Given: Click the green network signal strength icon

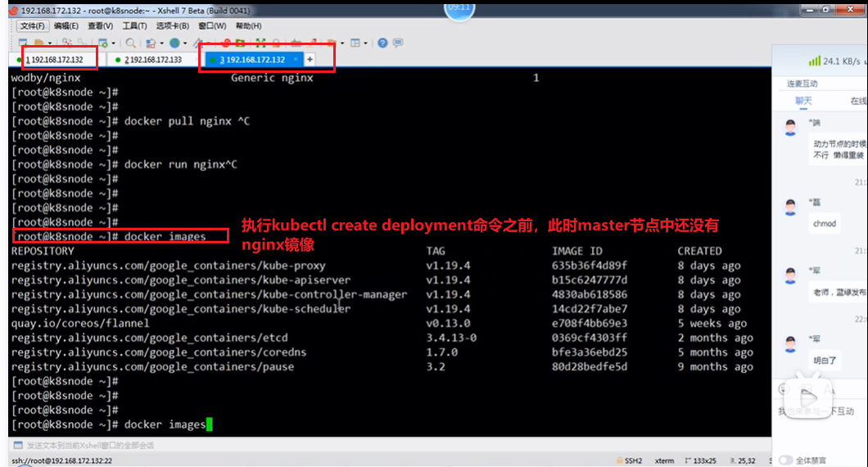Looking at the screenshot, I should [x=814, y=61].
